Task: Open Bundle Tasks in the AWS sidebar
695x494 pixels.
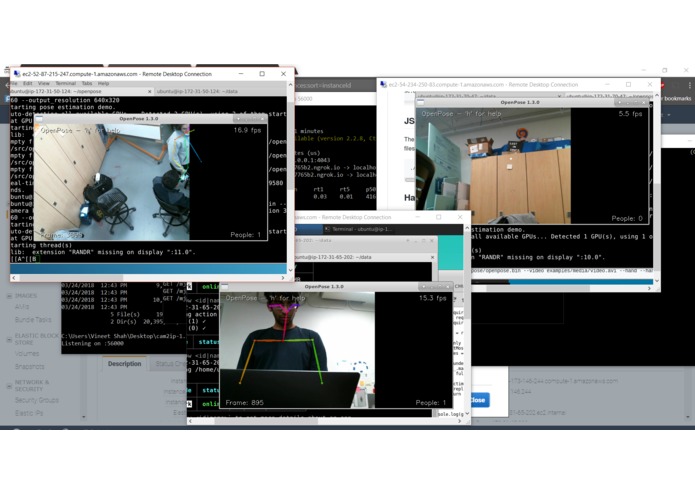Action: 33,319
